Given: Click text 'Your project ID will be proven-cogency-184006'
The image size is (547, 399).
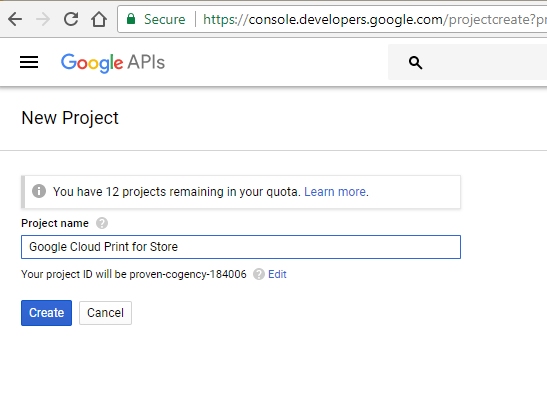Looking at the screenshot, I should pyautogui.click(x=134, y=274).
